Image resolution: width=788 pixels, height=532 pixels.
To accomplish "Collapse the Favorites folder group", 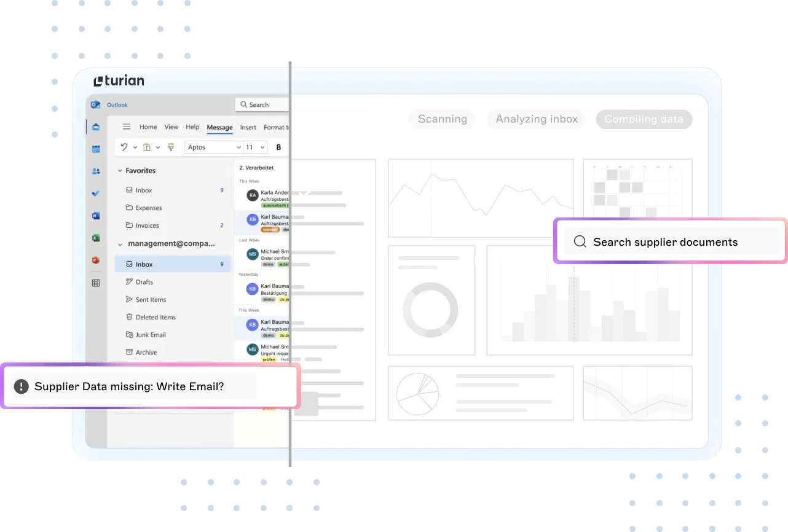I will coord(120,171).
